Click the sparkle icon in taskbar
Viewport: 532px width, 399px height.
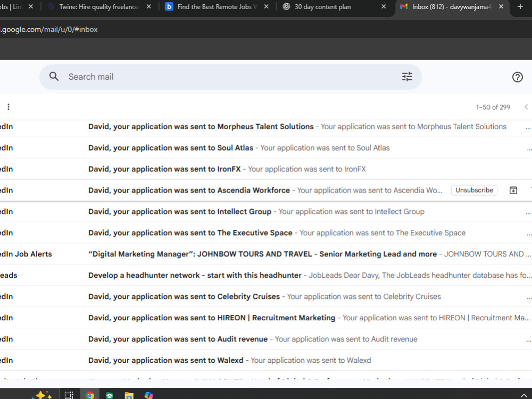coord(42,395)
